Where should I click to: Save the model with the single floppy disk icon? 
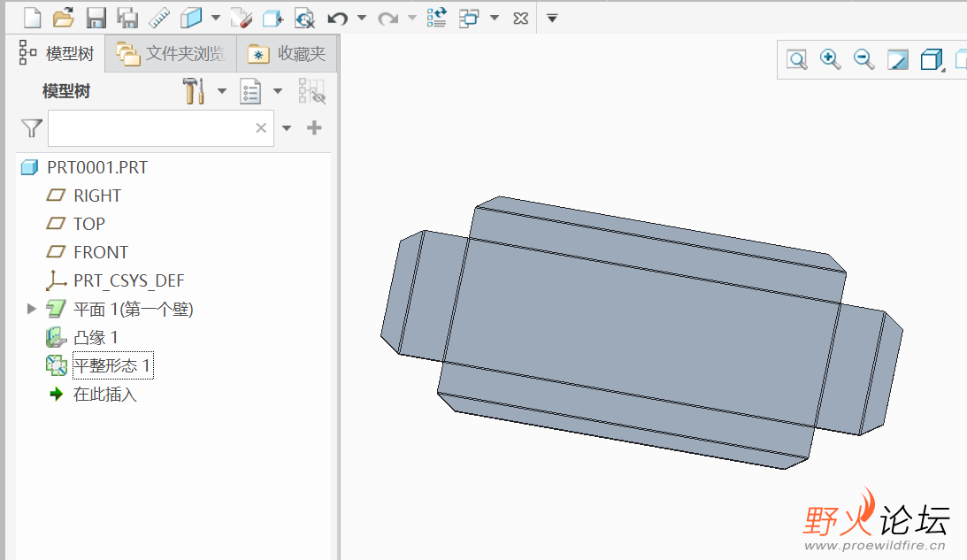click(96, 18)
